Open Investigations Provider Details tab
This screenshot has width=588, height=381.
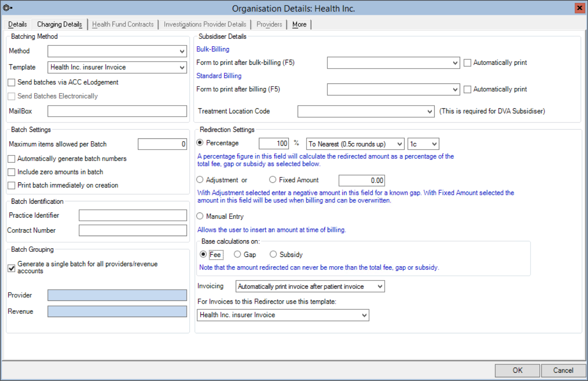[205, 24]
